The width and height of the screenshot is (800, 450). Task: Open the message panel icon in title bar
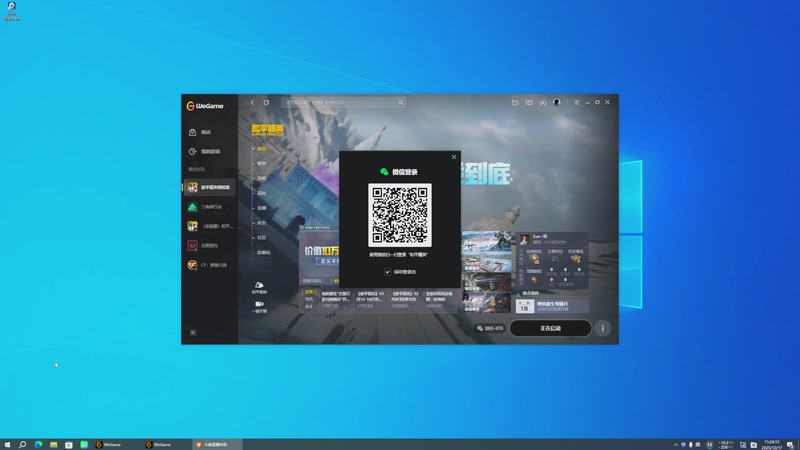(529, 102)
